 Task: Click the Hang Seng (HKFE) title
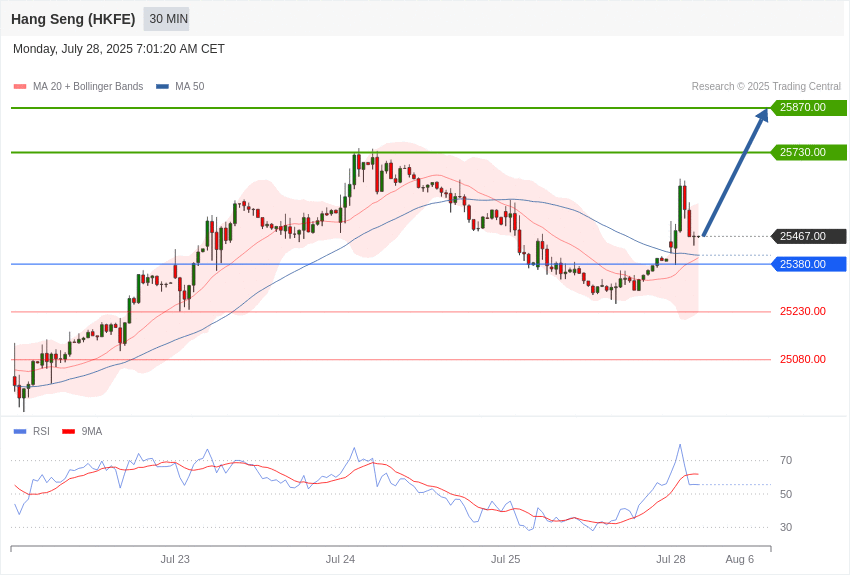(73, 19)
